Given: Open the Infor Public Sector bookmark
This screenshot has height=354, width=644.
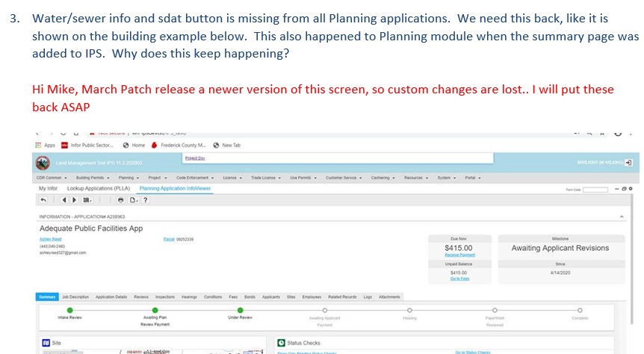Looking at the screenshot, I should (87, 145).
